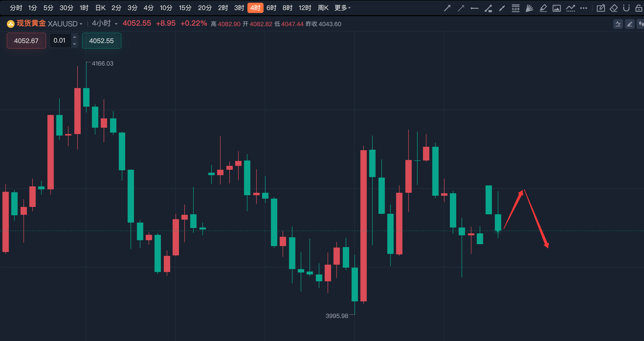Click the 0.01 lot size field
Image resolution: width=644 pixels, height=341 pixels.
coord(60,41)
